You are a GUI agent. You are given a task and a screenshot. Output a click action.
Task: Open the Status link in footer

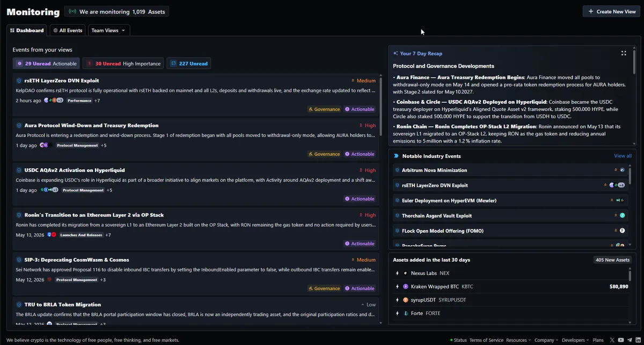tap(458, 340)
